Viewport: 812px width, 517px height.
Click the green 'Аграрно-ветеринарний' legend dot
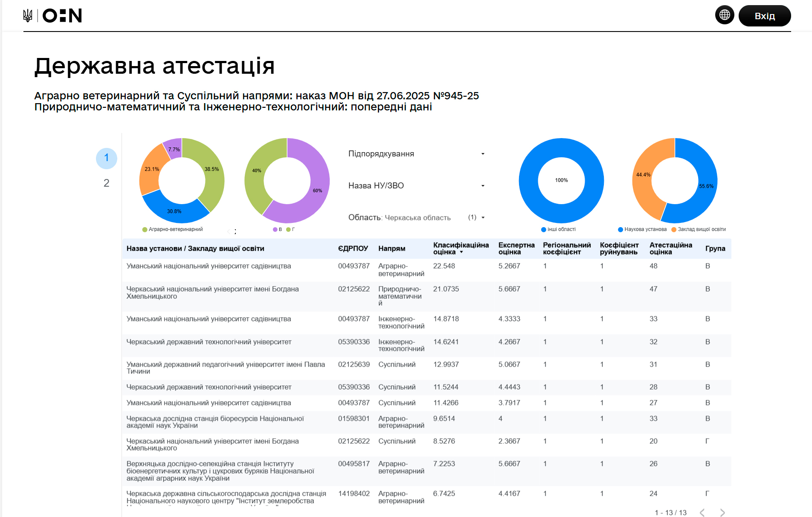point(145,230)
